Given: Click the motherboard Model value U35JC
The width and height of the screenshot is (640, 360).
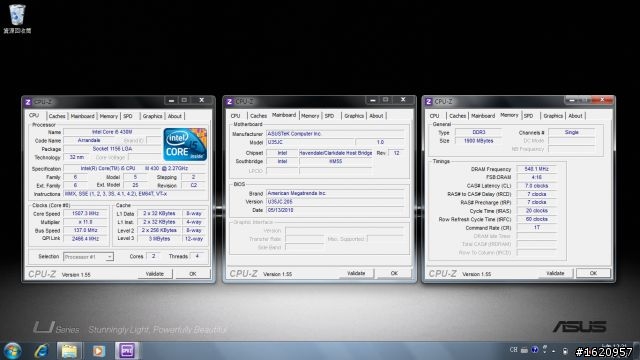Looking at the screenshot, I should [310, 142].
